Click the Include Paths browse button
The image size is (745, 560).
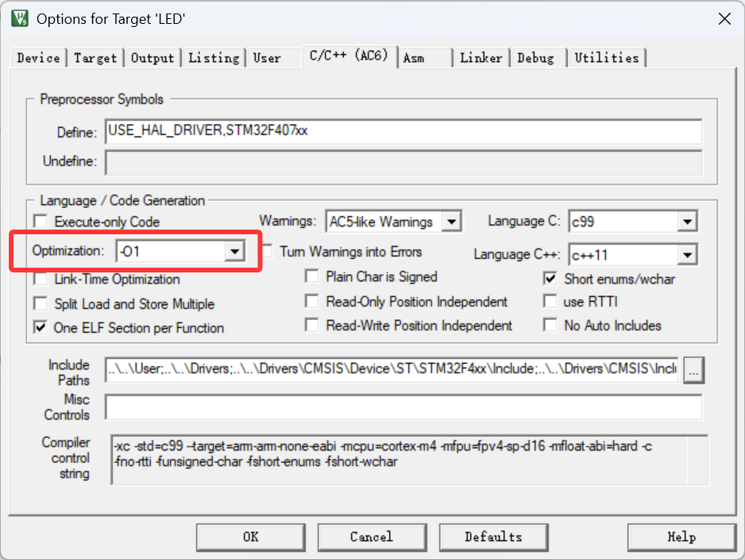point(693,370)
